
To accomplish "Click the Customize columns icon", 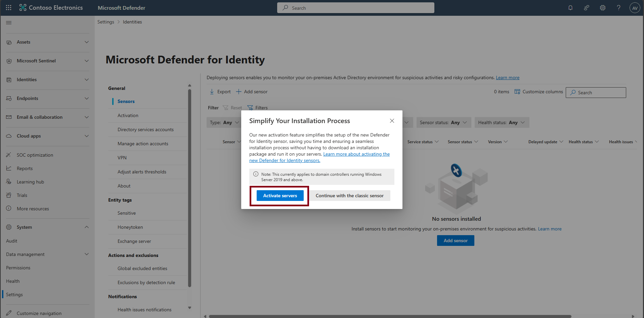I will 517,92.
